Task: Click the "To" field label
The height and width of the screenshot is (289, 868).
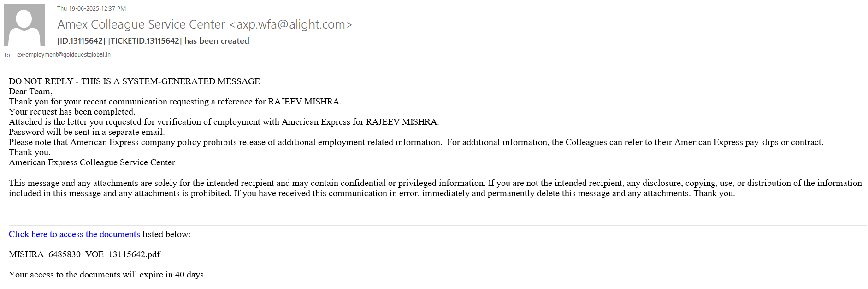Action: click(x=7, y=55)
